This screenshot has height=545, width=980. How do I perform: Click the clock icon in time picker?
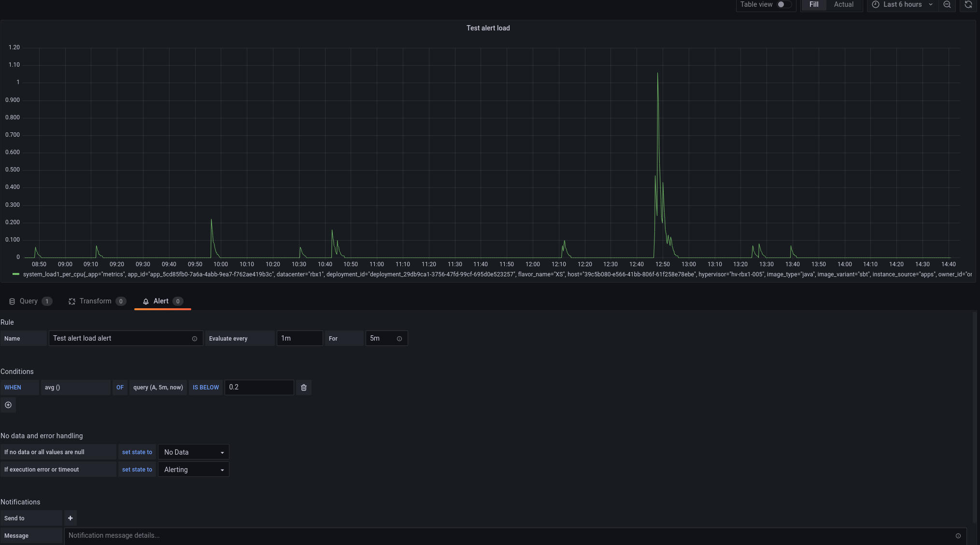click(876, 4)
